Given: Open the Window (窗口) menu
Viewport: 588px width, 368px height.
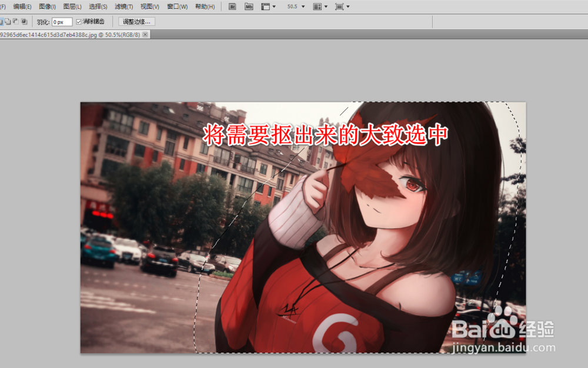Looking at the screenshot, I should coord(177,6).
